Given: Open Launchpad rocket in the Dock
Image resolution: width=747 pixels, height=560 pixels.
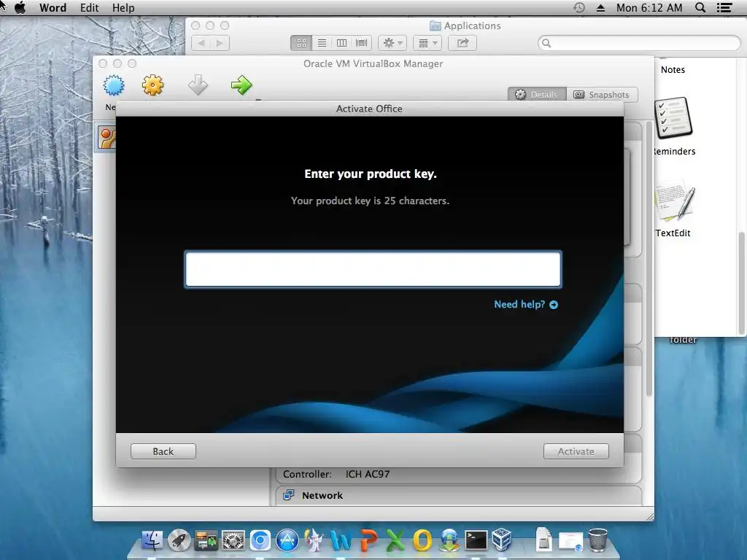Looking at the screenshot, I should tap(179, 540).
